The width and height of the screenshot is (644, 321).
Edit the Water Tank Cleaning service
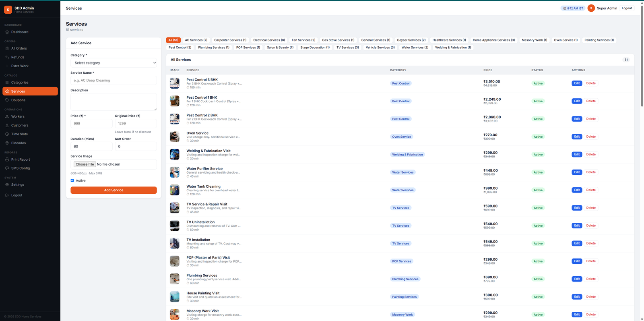coord(577,190)
